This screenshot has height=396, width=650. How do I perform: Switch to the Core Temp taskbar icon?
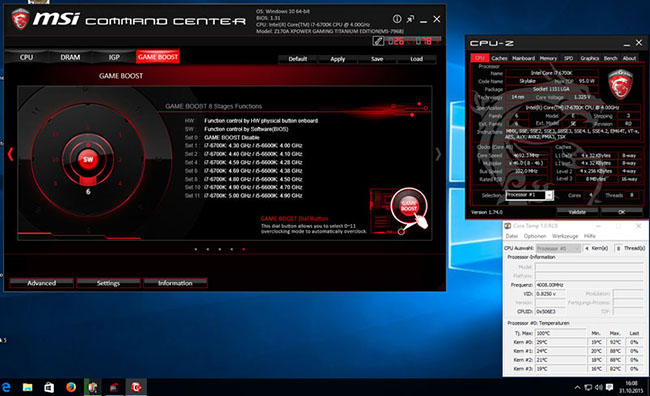pyautogui.click(x=92, y=387)
